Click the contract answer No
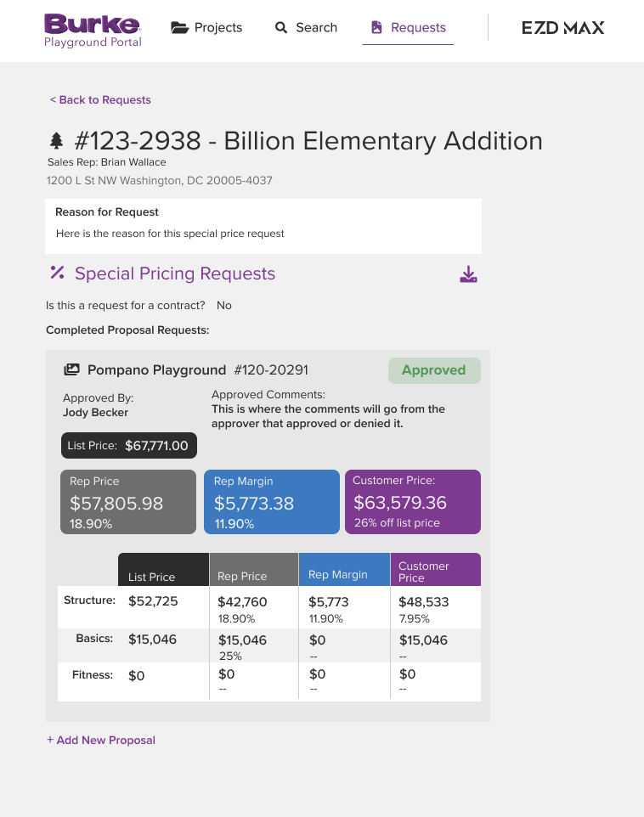Image resolution: width=644 pixels, height=817 pixels. pos(223,306)
